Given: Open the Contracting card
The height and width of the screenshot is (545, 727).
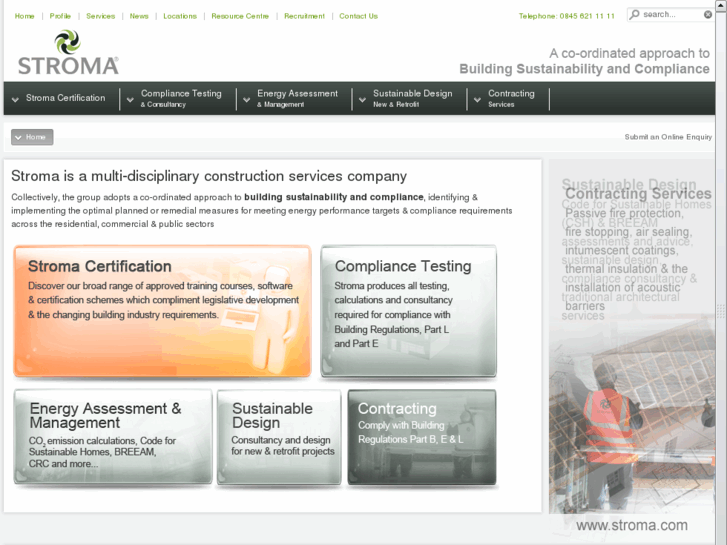Looking at the screenshot, I should (422, 437).
